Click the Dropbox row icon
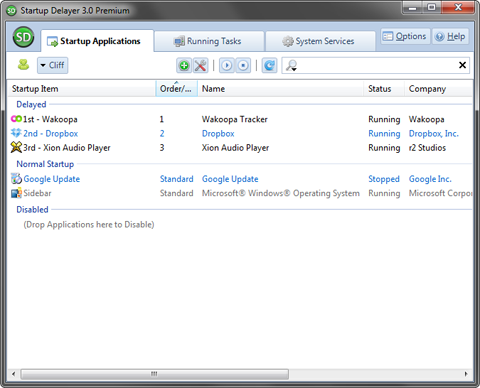 [x=16, y=133]
